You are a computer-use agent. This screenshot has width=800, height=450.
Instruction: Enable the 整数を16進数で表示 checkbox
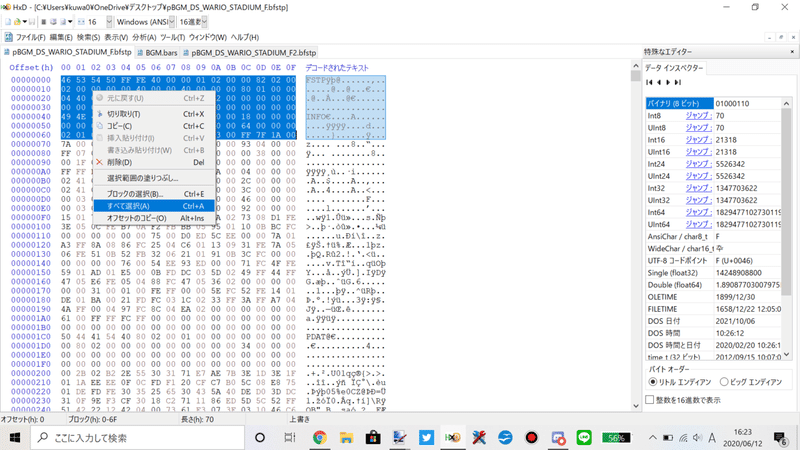pos(649,400)
